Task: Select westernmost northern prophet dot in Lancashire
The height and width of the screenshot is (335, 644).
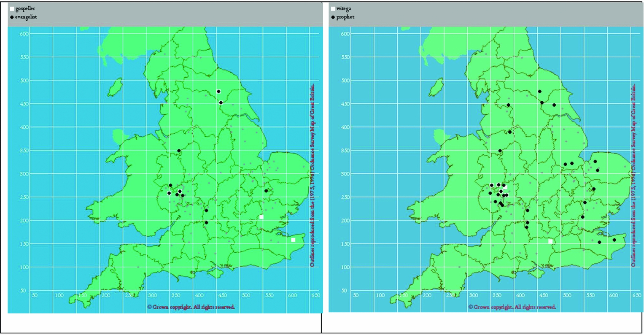Action: 509,105
